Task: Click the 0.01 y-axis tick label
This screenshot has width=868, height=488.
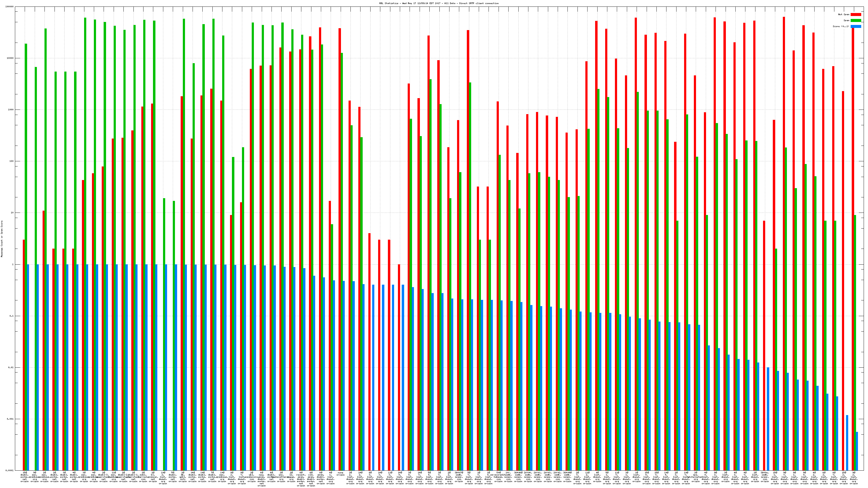Action: click(11, 367)
